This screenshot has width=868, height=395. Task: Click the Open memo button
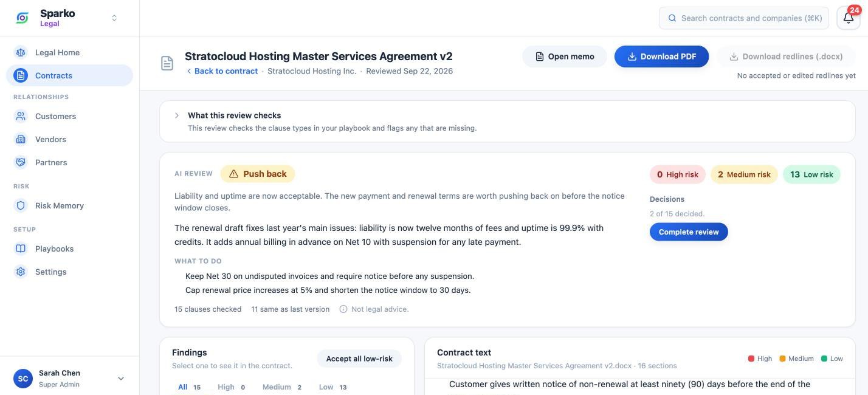565,57
